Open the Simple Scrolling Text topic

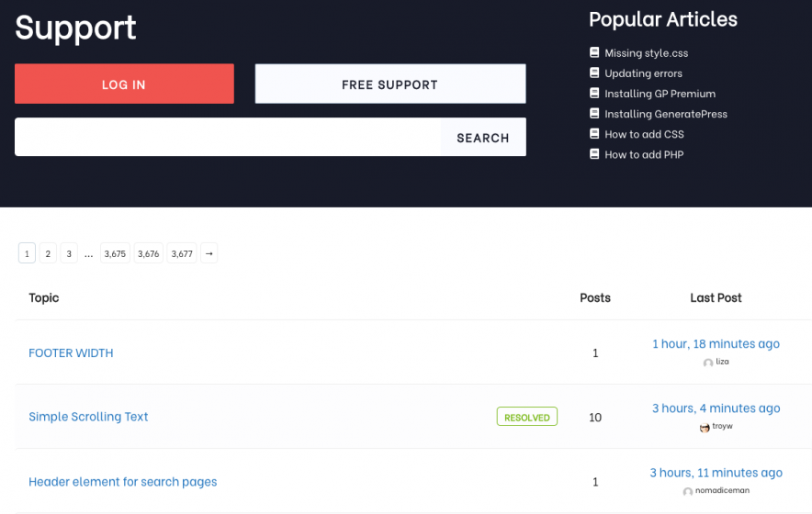pos(88,417)
